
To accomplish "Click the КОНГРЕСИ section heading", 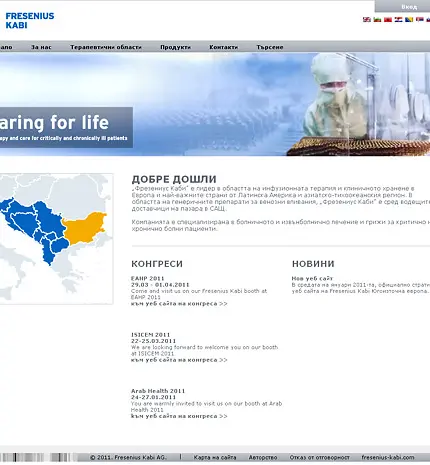I will click(157, 264).
